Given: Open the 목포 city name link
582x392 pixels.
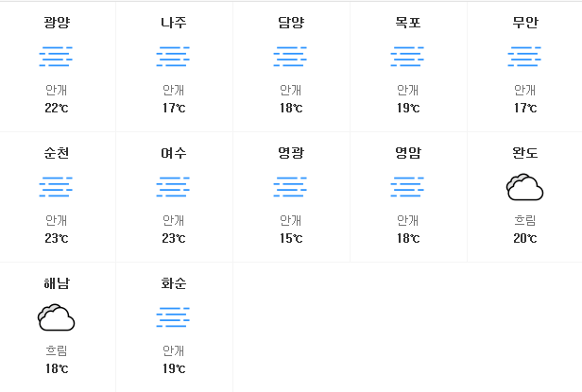Looking at the screenshot, I should click(x=408, y=23).
